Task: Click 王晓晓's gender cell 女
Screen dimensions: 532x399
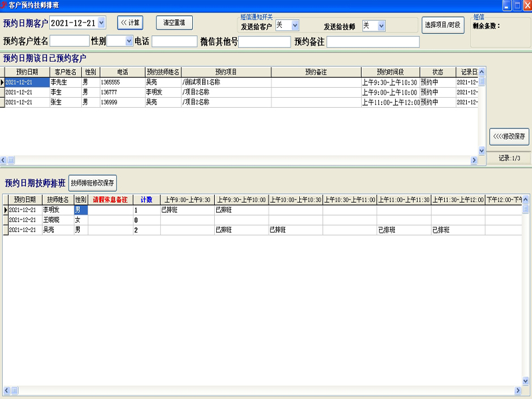Action: (81, 220)
